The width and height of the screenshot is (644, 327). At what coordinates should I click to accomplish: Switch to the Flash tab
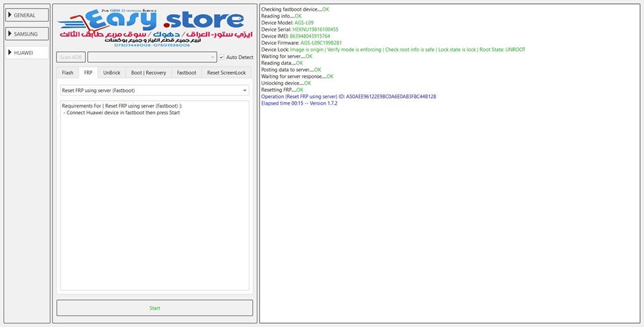68,73
